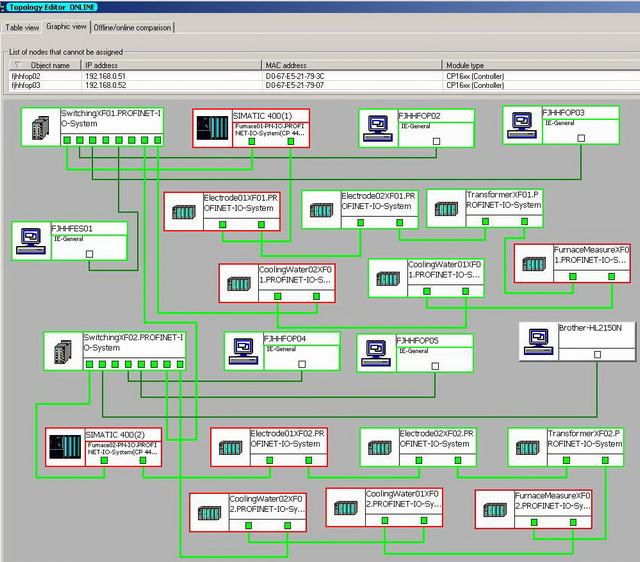Click the right port of SIMATIC 400(2)
The width and height of the screenshot is (640, 562).
pos(143,460)
